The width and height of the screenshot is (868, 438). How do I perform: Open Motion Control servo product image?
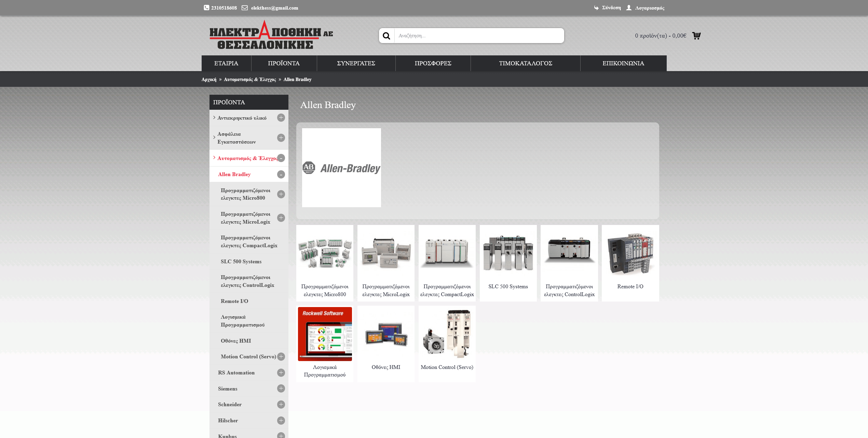tap(447, 334)
